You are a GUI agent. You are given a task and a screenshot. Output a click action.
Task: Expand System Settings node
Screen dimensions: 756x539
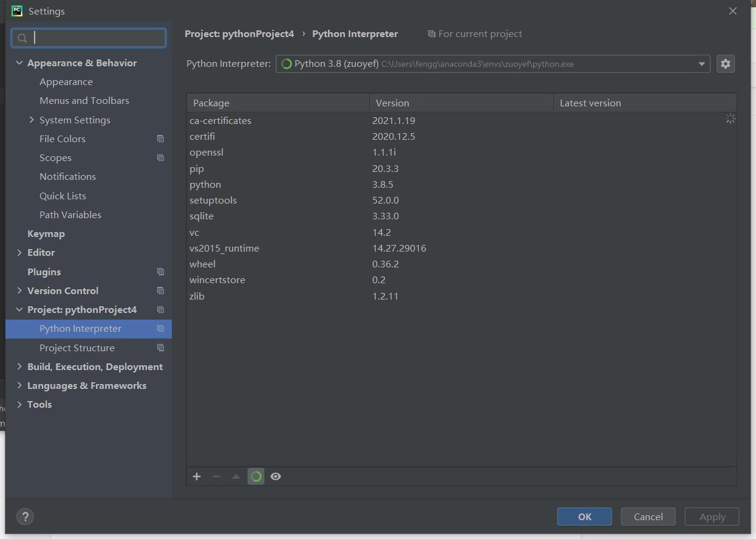click(32, 120)
